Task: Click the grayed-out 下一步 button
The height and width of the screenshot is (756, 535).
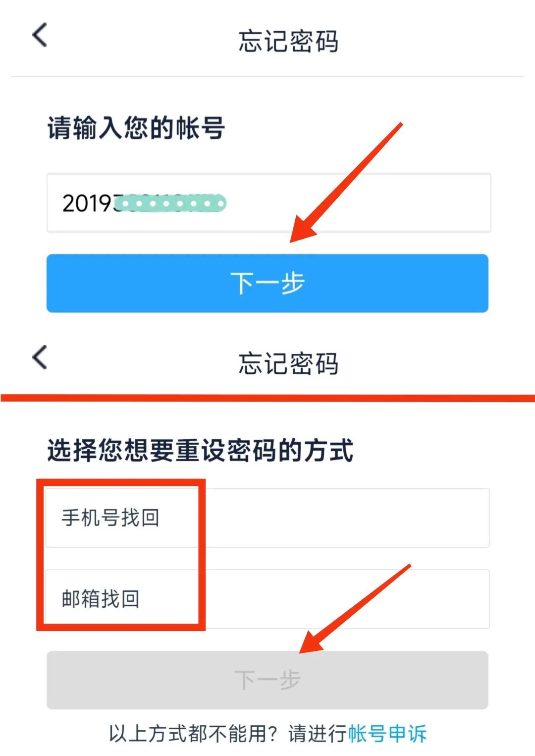Action: pos(267,680)
